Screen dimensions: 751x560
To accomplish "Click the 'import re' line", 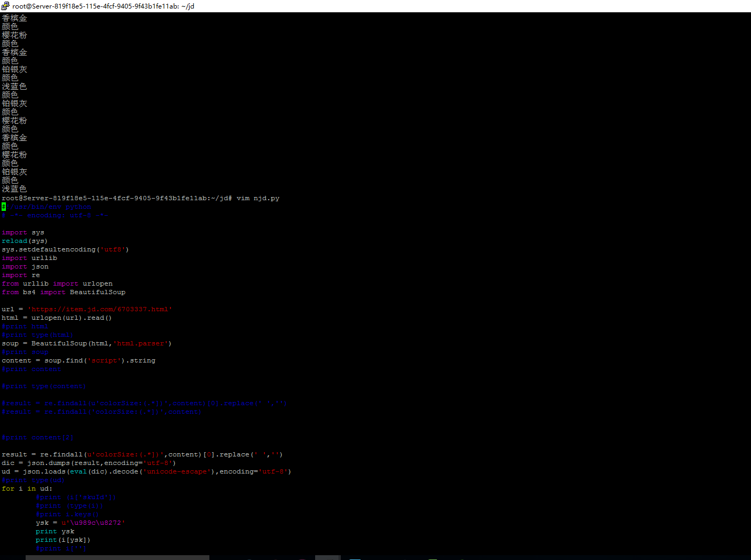I will click(21, 275).
